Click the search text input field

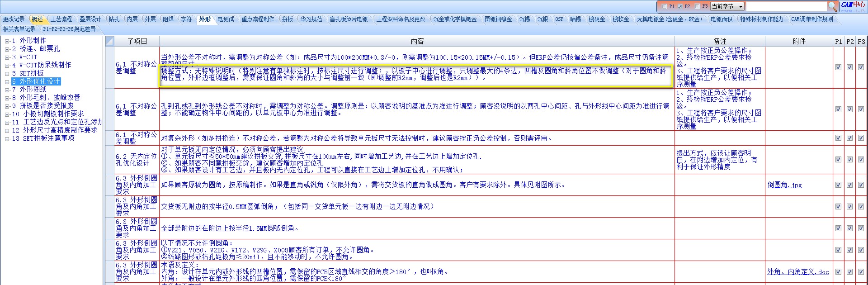click(x=786, y=6)
